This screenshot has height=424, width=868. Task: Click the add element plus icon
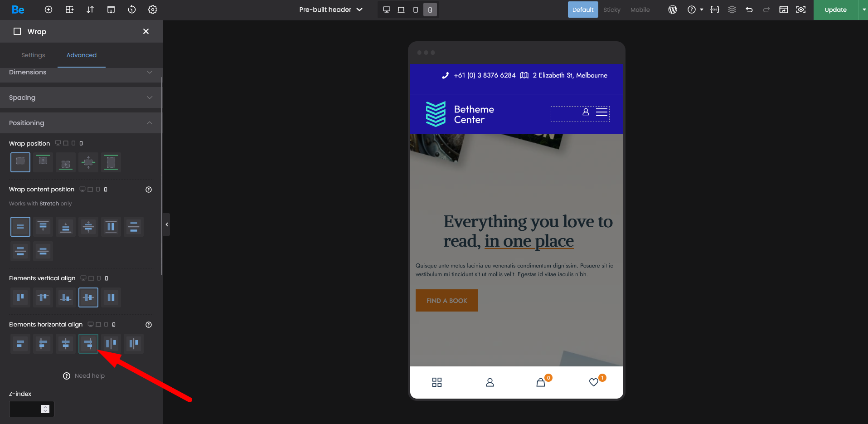coord(48,10)
